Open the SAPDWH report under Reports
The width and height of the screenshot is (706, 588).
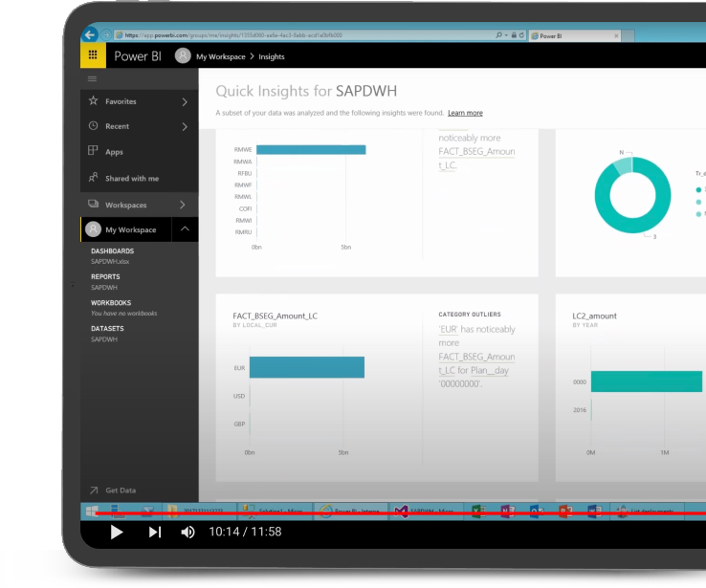click(x=104, y=288)
